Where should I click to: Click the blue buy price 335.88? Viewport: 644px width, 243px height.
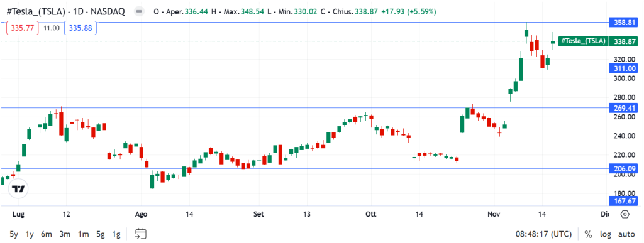click(x=80, y=28)
